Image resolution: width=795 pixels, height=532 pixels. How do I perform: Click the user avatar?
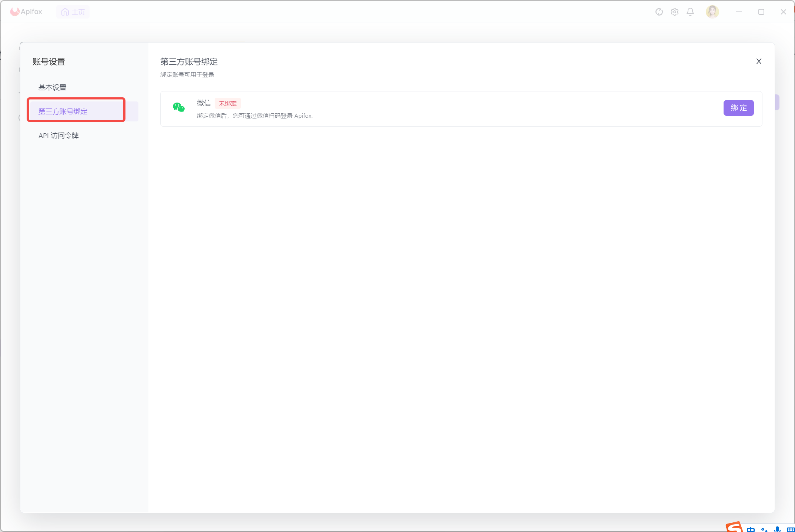[x=712, y=12]
